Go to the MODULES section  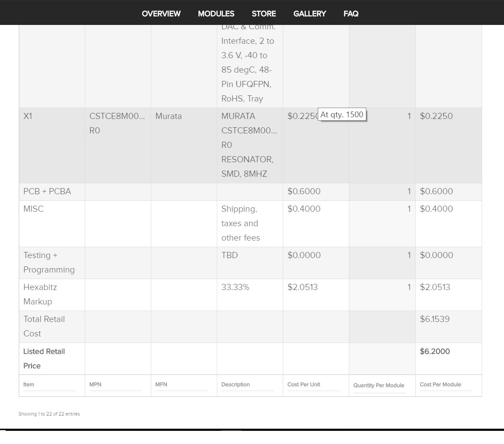point(216,14)
